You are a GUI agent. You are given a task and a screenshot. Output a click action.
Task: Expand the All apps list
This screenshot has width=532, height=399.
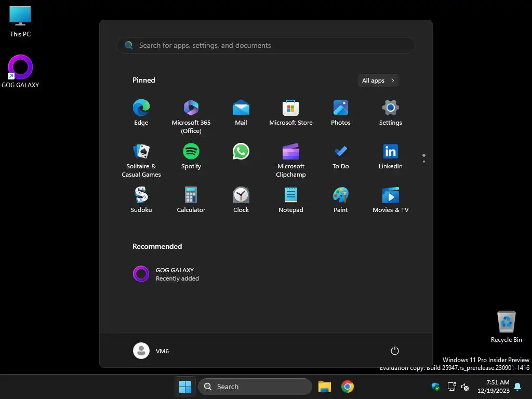378,81
